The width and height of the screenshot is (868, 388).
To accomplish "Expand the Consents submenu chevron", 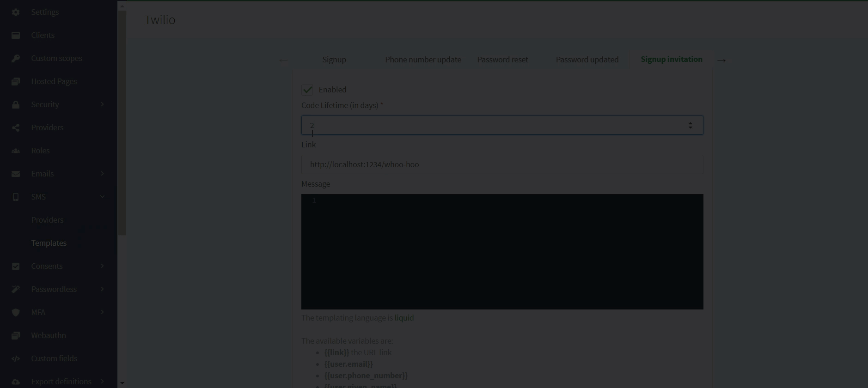I will [102, 266].
